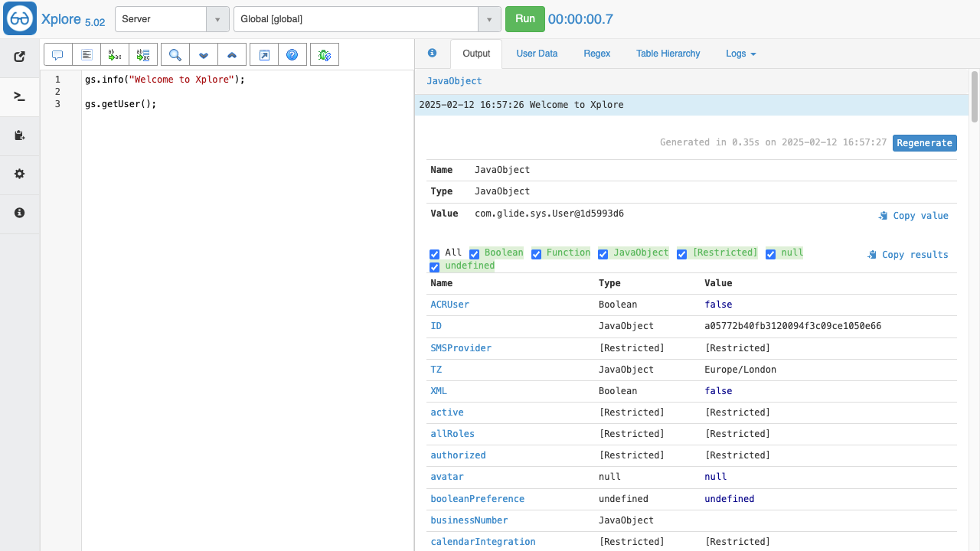Toggle the Boolean filter checkbox
The image size is (980, 551).
474,254
